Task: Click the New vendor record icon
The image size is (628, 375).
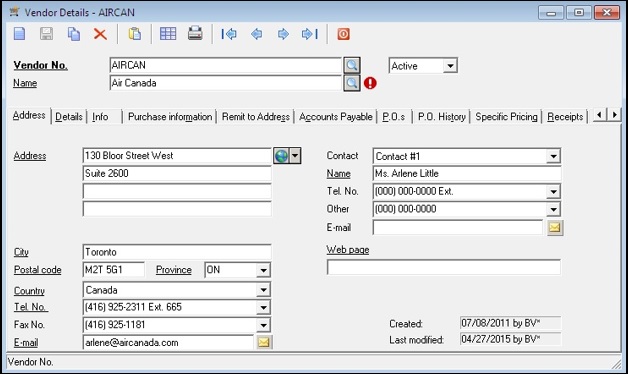Action: [x=20, y=34]
